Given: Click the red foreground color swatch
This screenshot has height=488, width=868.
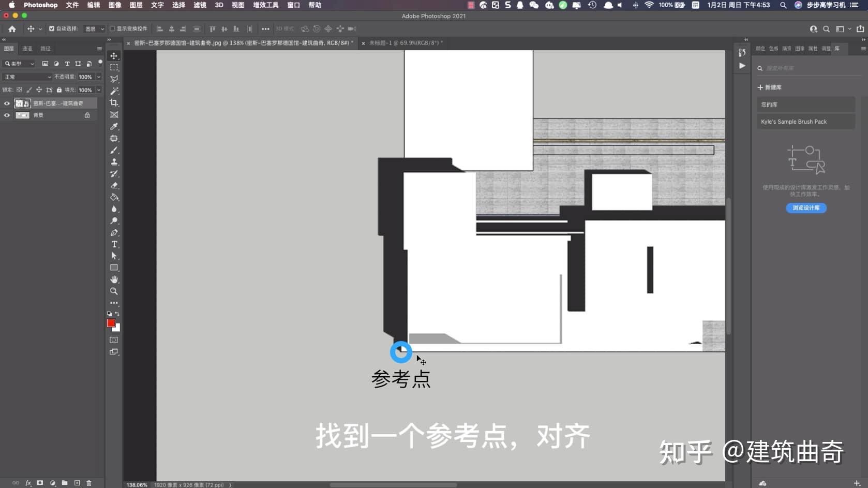Looking at the screenshot, I should click(111, 323).
